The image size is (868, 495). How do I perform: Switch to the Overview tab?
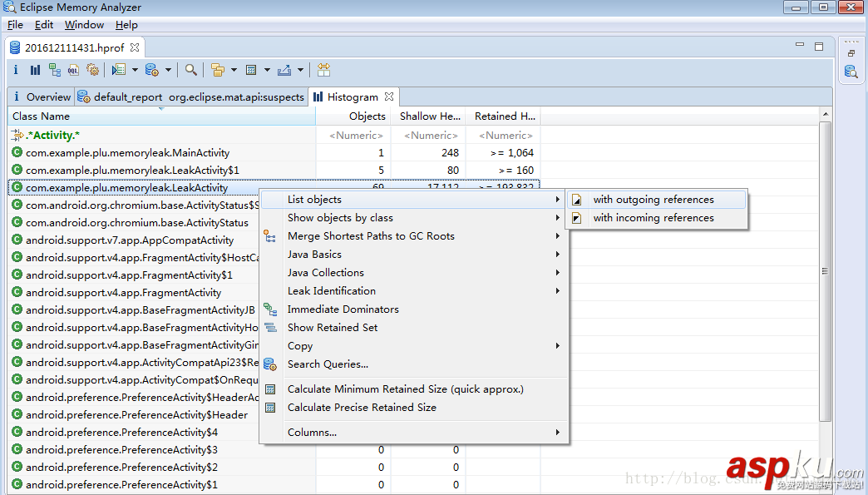48,97
